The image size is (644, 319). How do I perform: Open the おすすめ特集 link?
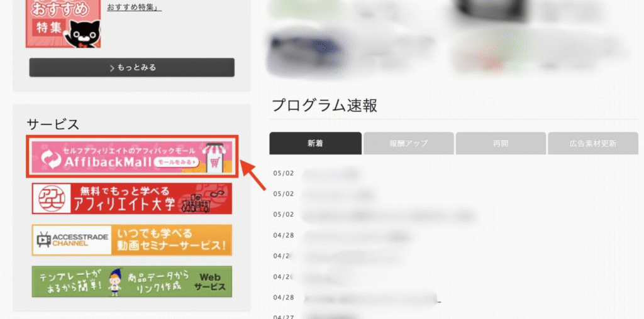point(135,7)
